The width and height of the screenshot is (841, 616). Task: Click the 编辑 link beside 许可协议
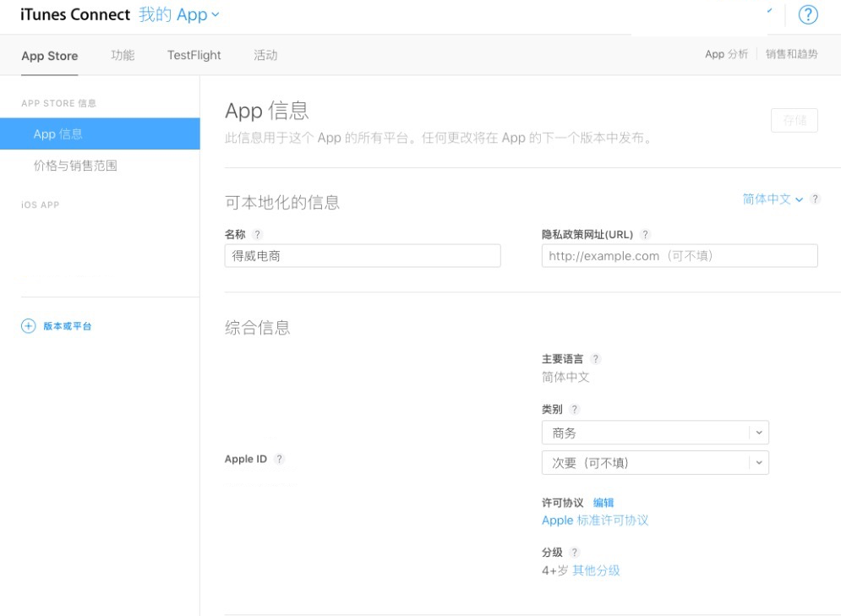tap(603, 502)
